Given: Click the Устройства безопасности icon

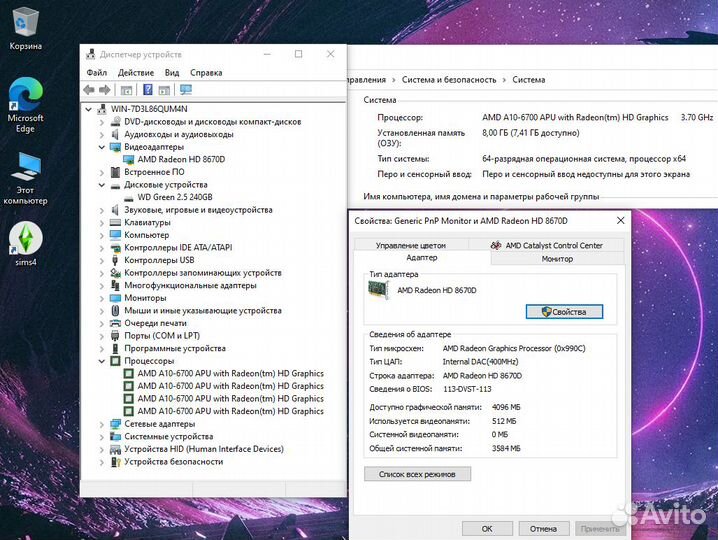Looking at the screenshot, I should tap(115, 462).
